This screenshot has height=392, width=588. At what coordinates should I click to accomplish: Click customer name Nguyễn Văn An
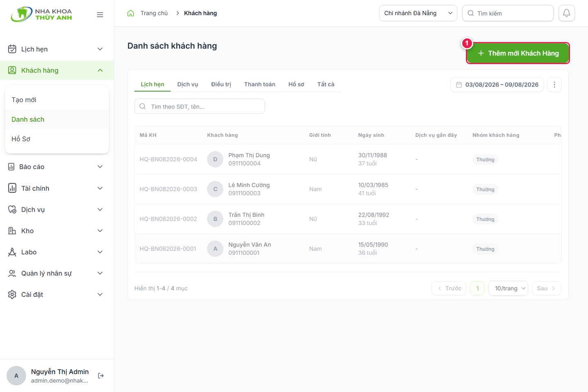pyautogui.click(x=249, y=245)
